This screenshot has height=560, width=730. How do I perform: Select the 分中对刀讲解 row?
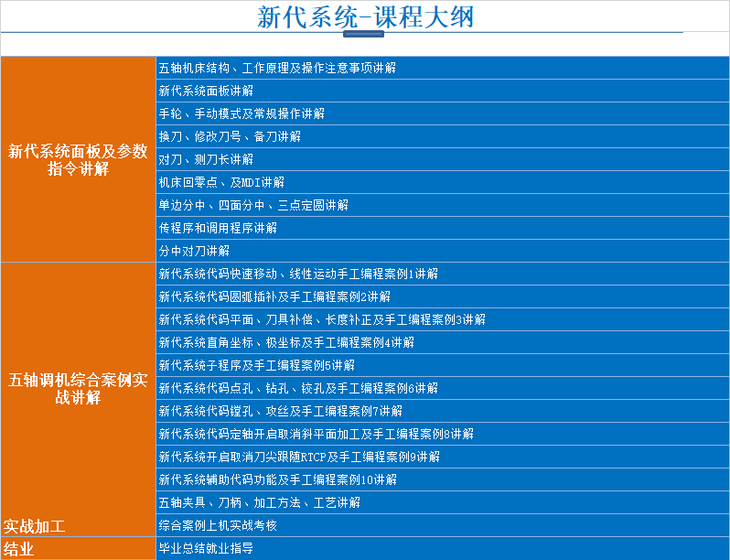[x=194, y=251]
